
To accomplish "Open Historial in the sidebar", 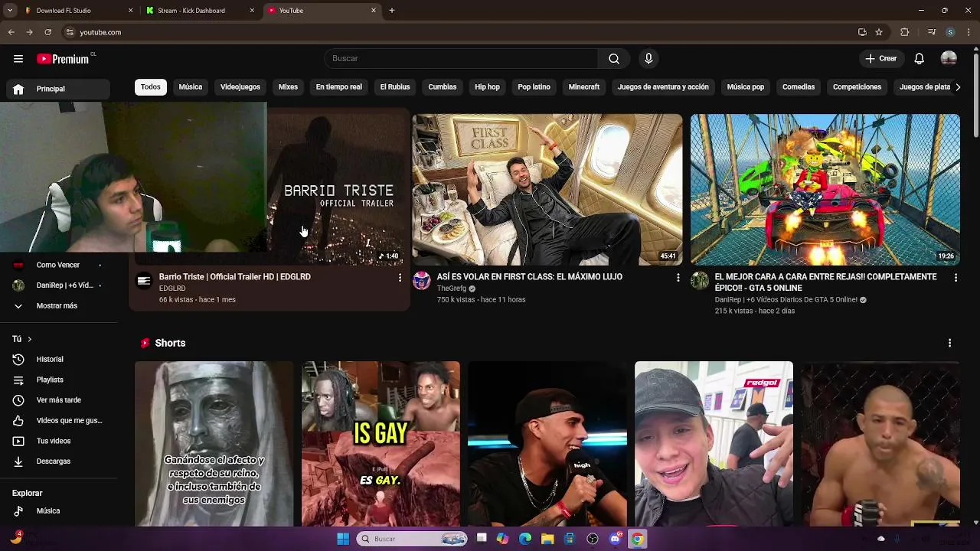I will point(58,359).
